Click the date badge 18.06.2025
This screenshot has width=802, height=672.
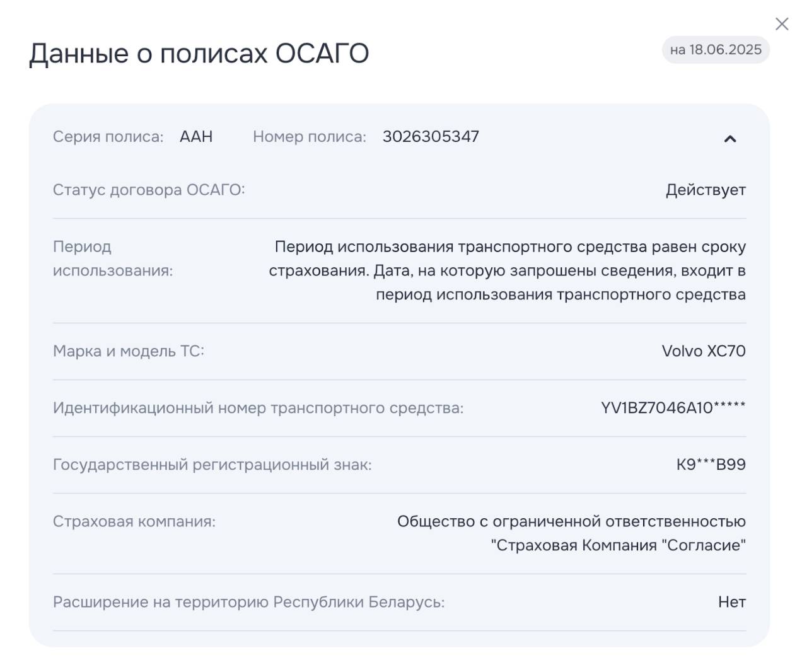(x=716, y=50)
